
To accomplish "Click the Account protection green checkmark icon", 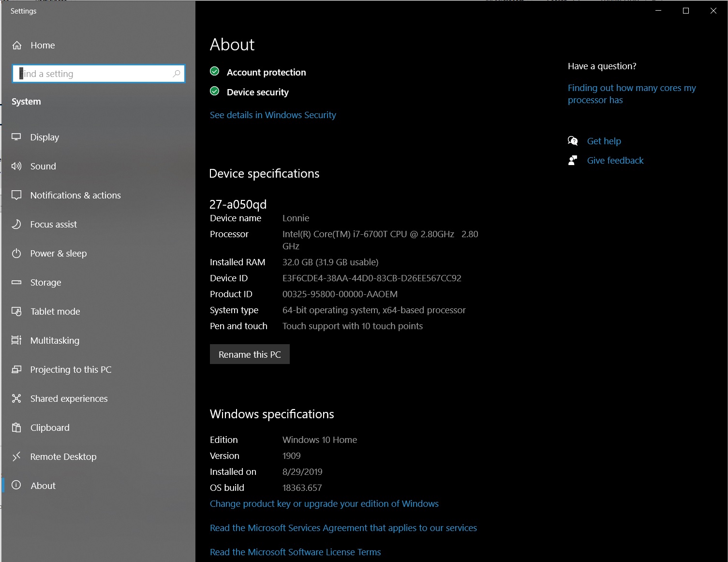I will pos(215,72).
